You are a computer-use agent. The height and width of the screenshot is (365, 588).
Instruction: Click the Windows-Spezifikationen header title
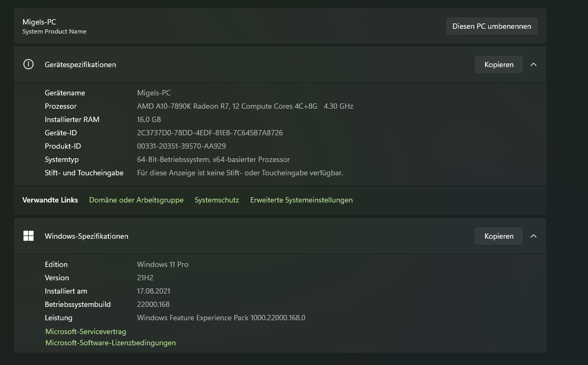click(86, 236)
